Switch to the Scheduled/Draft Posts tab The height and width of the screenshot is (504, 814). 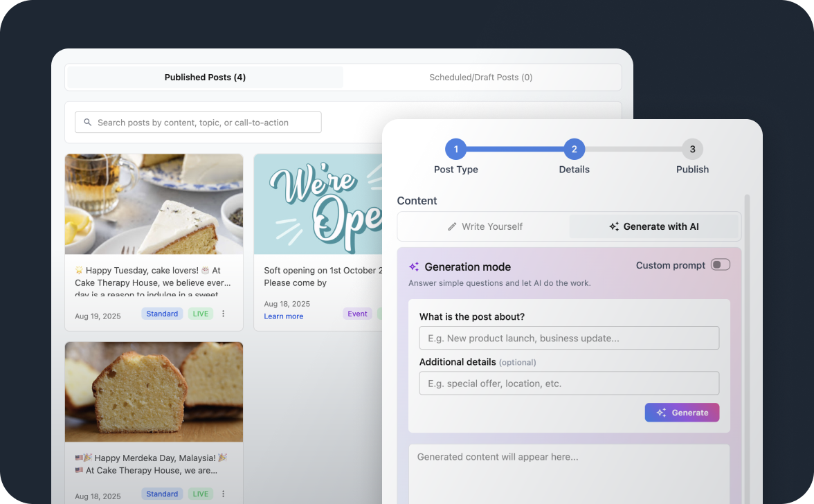pos(481,77)
